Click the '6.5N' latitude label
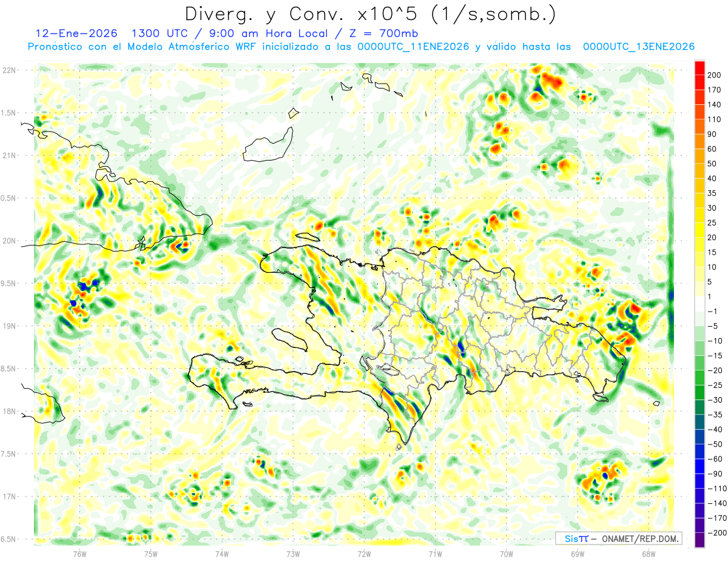728x562 pixels. click(x=8, y=539)
